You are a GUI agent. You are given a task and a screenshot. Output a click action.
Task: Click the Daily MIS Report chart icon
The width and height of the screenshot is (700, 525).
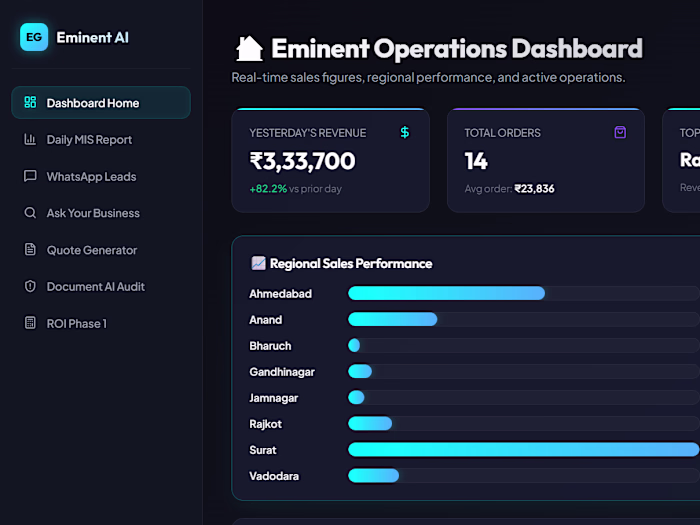[x=30, y=139]
